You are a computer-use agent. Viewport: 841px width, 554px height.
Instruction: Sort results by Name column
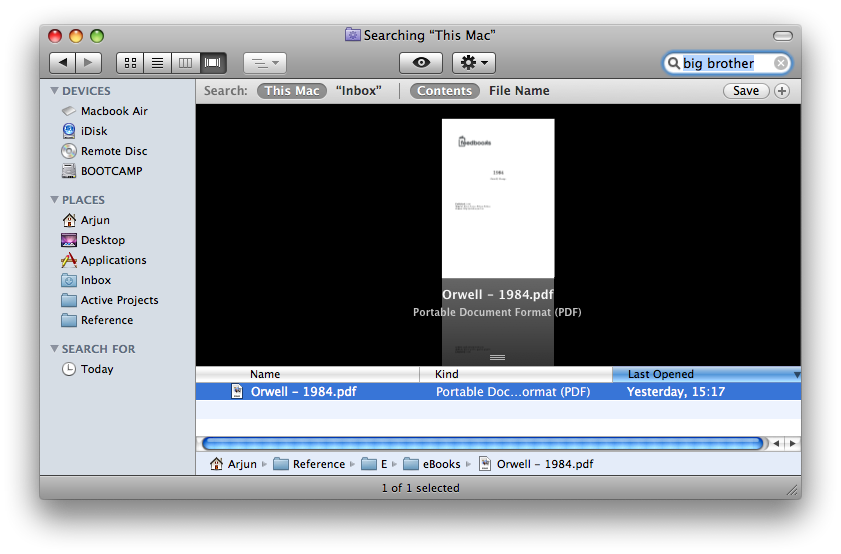[308, 374]
